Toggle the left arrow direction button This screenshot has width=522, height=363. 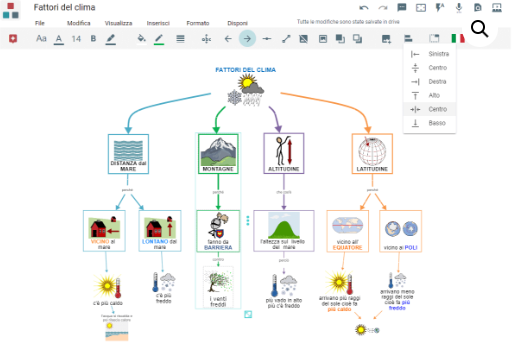(x=228, y=39)
